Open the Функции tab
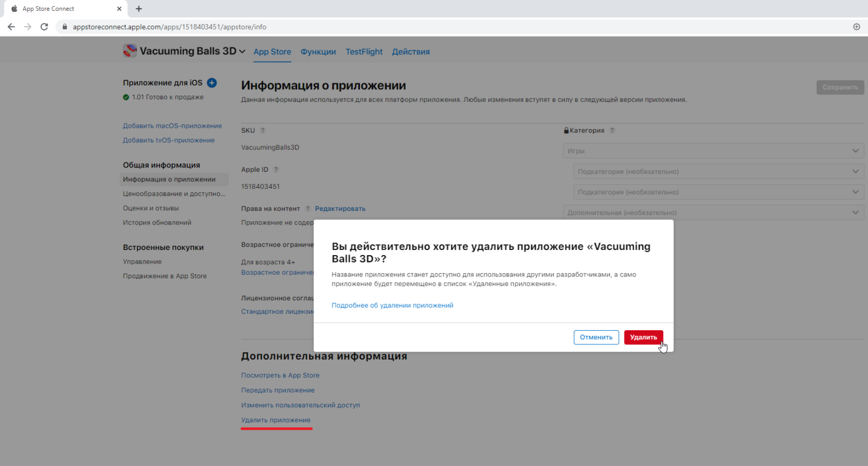 [x=318, y=51]
